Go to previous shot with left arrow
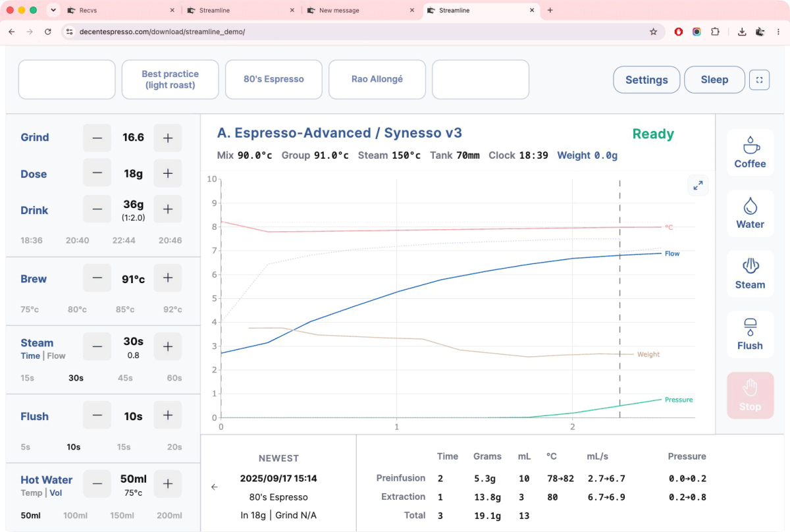The width and height of the screenshot is (790, 532). click(x=214, y=487)
